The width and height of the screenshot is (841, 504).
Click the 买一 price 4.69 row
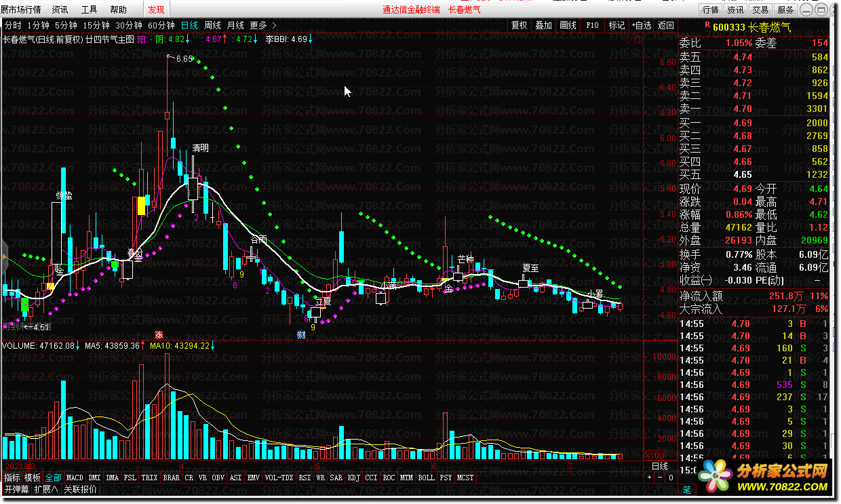754,123
